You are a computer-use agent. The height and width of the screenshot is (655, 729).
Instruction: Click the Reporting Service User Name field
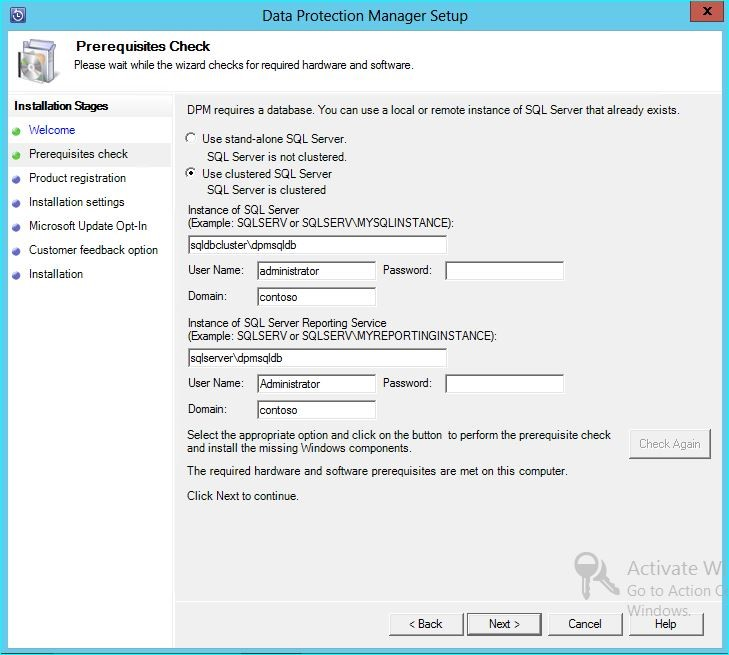tap(316, 384)
